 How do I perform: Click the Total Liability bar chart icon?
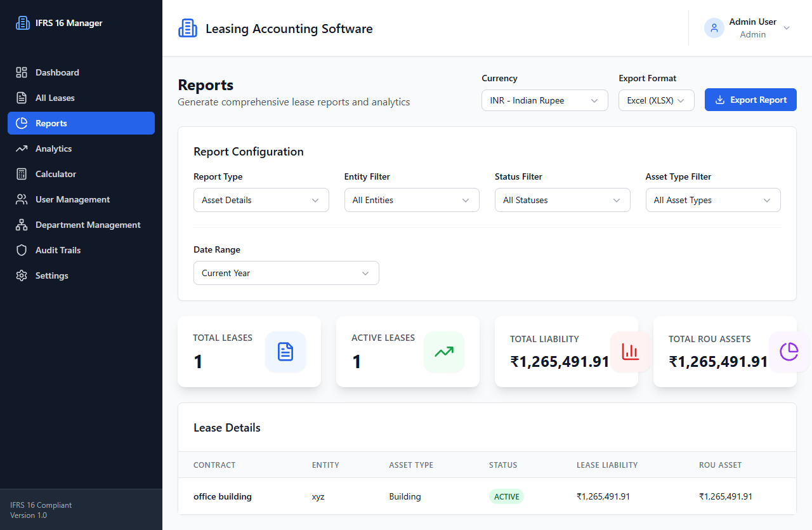pos(630,352)
